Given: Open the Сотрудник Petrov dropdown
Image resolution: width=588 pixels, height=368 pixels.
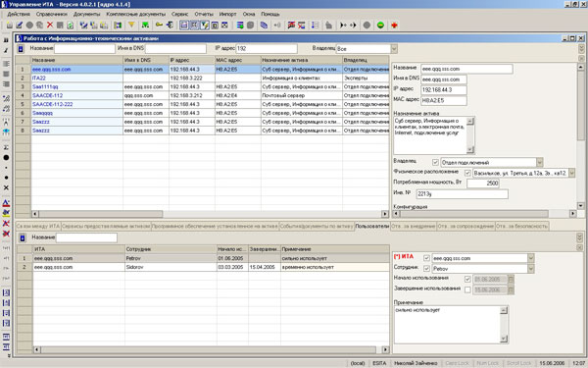Looking at the screenshot, I should pyautogui.click(x=530, y=269).
